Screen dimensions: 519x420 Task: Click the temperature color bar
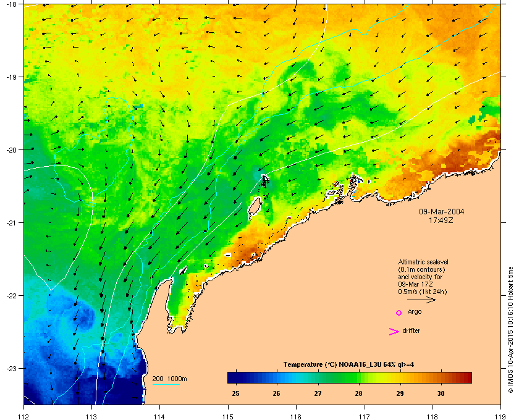(350, 377)
